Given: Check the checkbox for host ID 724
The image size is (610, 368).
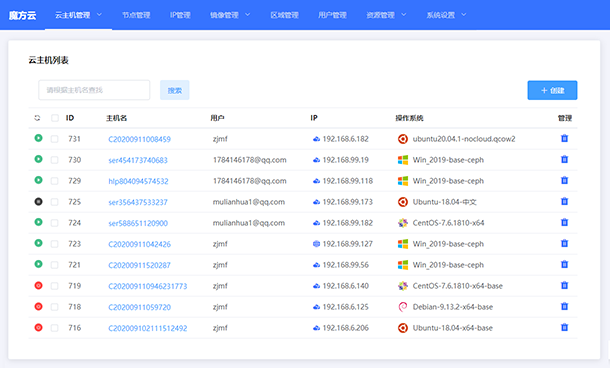Looking at the screenshot, I should click(54, 223).
